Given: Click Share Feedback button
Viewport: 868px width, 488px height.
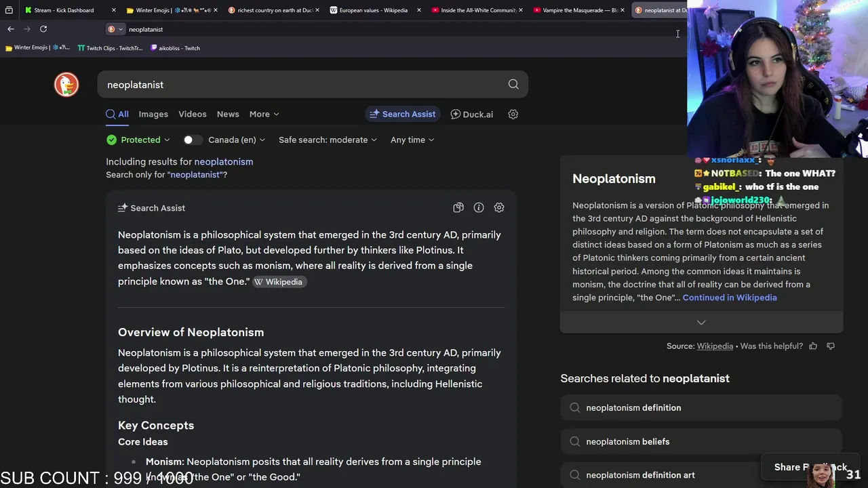Looking at the screenshot, I should coord(810,467).
